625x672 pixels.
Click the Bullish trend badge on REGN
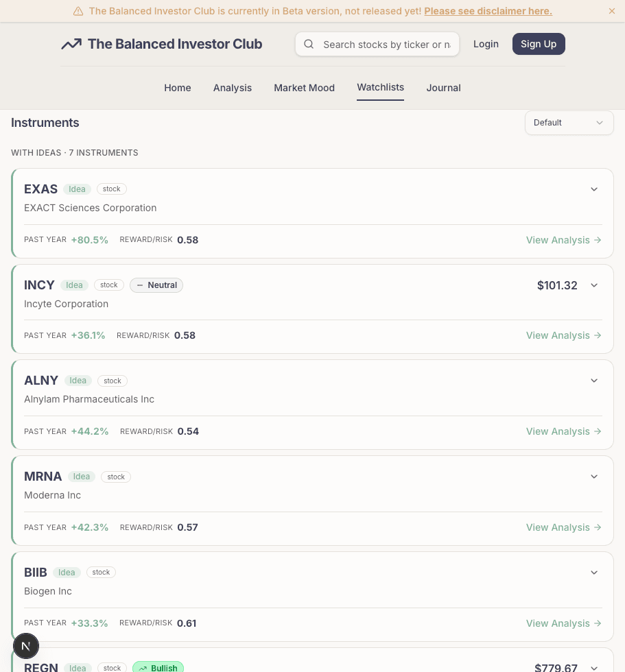[158, 668]
